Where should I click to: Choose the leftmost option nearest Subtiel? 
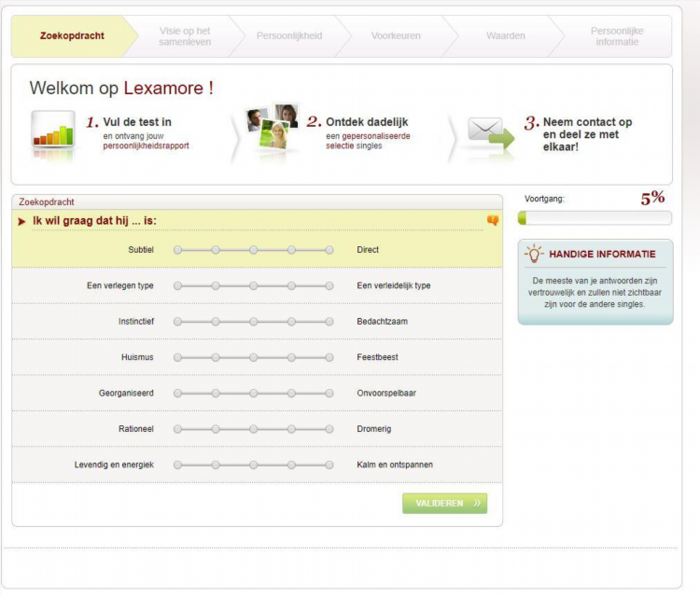point(177,250)
